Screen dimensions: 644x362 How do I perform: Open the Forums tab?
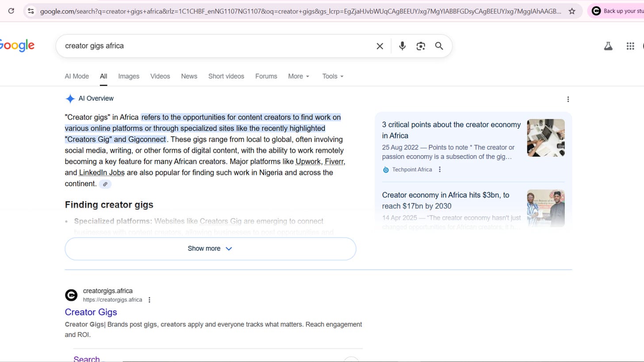click(266, 76)
